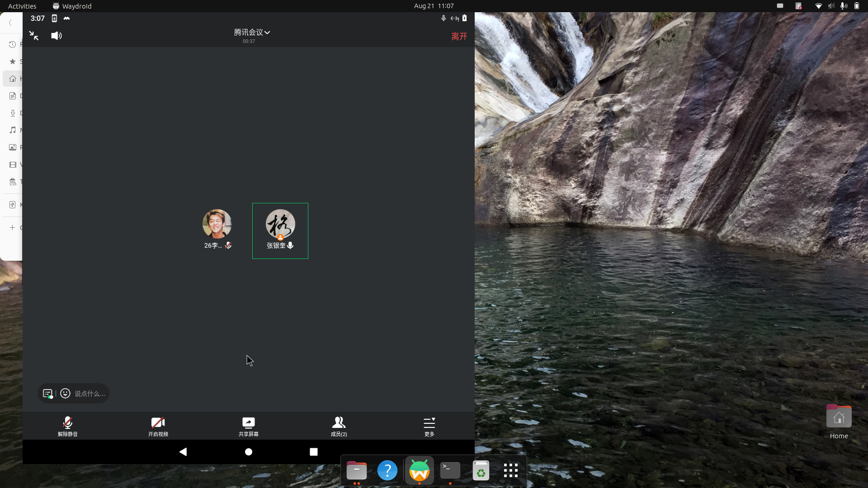Show all applications grid in dock

pyautogui.click(x=511, y=471)
